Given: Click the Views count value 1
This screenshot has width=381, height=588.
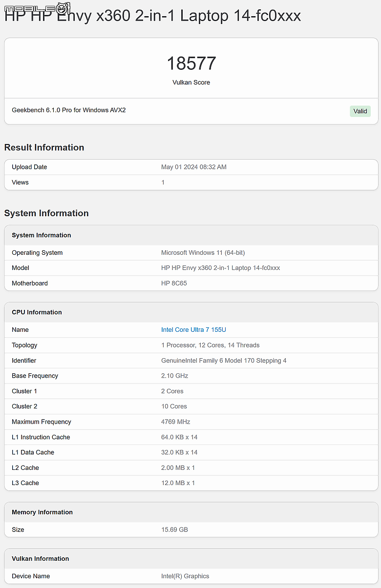Looking at the screenshot, I should click(x=163, y=182).
